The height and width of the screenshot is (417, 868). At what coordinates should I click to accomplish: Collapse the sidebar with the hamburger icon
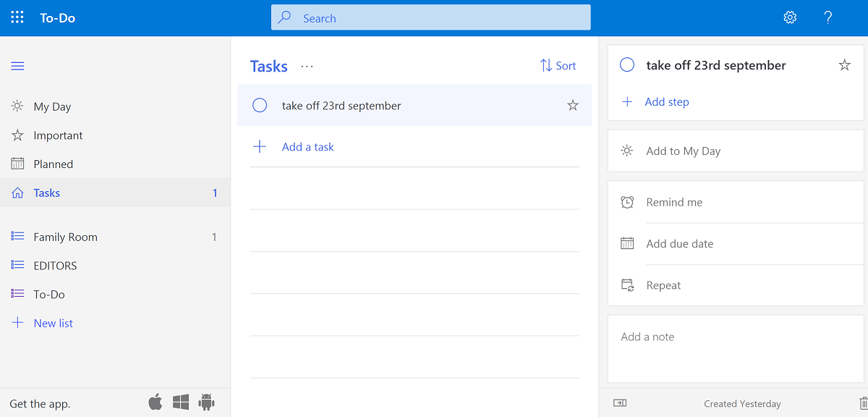point(18,66)
